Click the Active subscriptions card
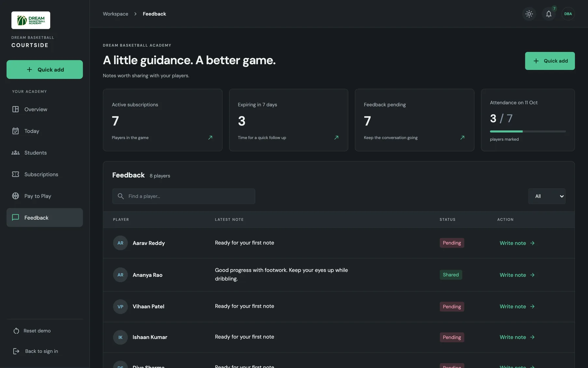This screenshot has height=368, width=588. pos(163,120)
